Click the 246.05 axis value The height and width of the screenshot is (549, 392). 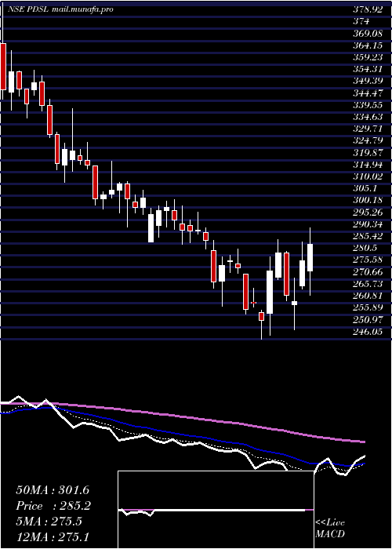pos(368,331)
